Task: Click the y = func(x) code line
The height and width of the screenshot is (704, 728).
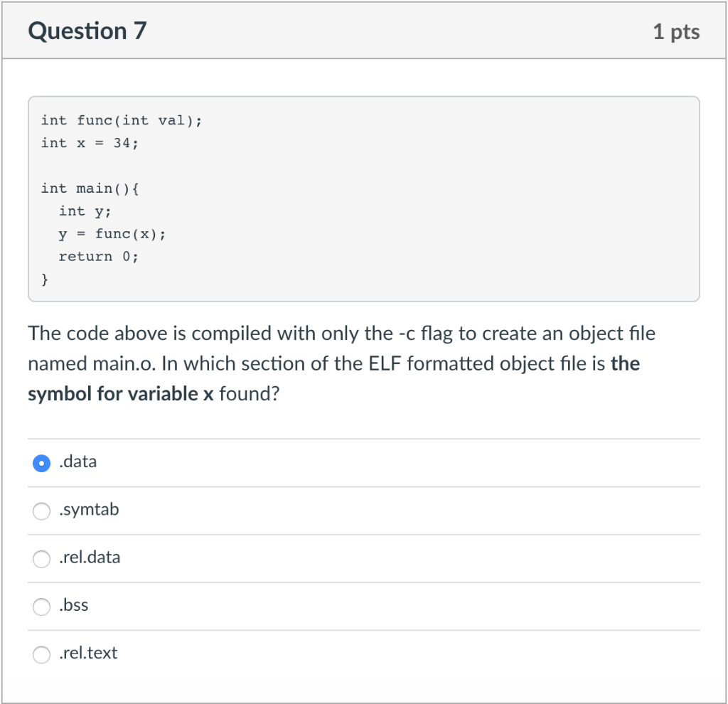Action: 112,233
